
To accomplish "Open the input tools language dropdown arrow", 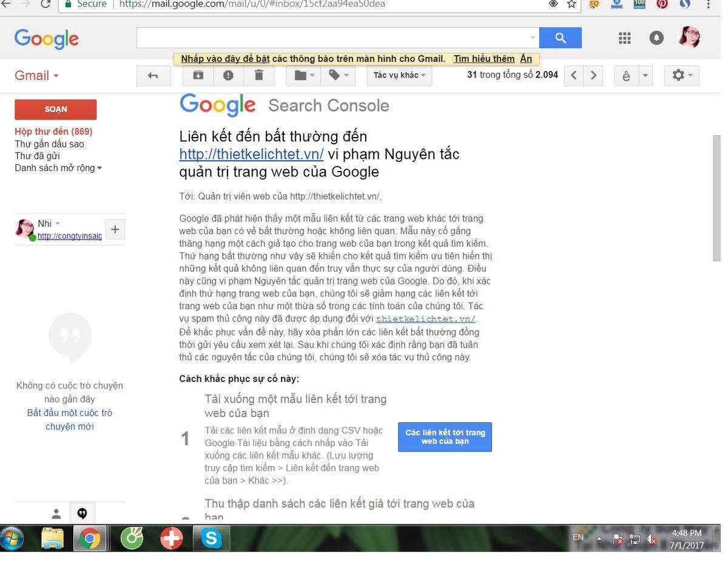I will coord(645,76).
